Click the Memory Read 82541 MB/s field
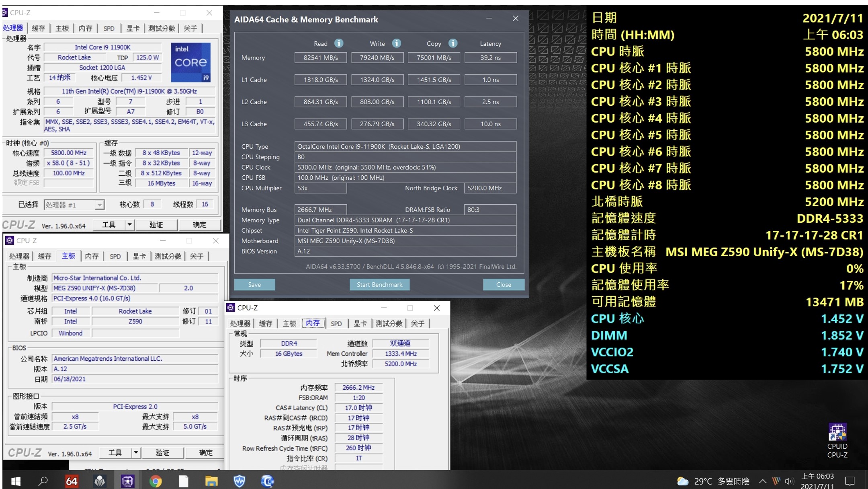This screenshot has width=868, height=489. coord(321,58)
